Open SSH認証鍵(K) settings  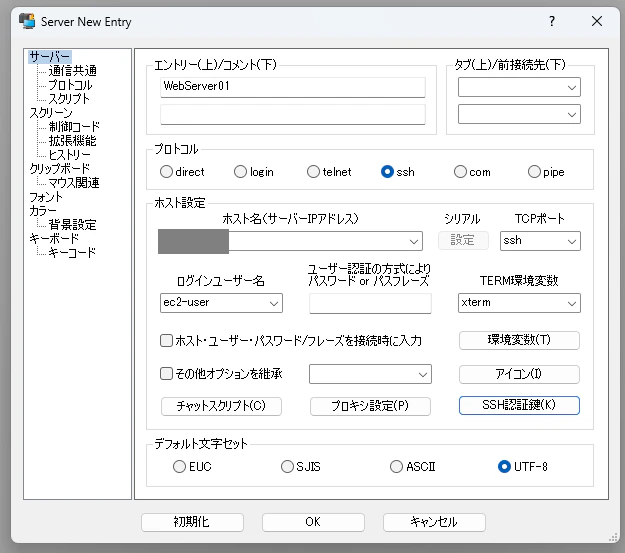pos(519,405)
